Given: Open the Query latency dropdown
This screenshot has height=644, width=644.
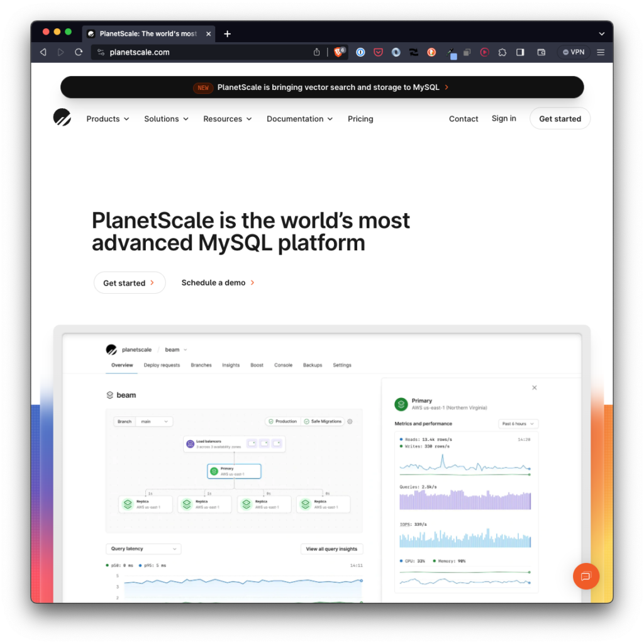Looking at the screenshot, I should pos(143,548).
